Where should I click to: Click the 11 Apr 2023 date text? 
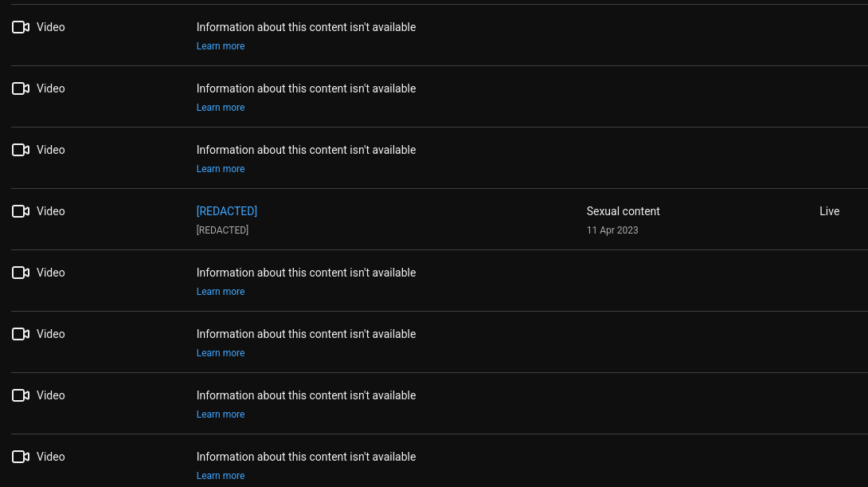[x=612, y=230]
